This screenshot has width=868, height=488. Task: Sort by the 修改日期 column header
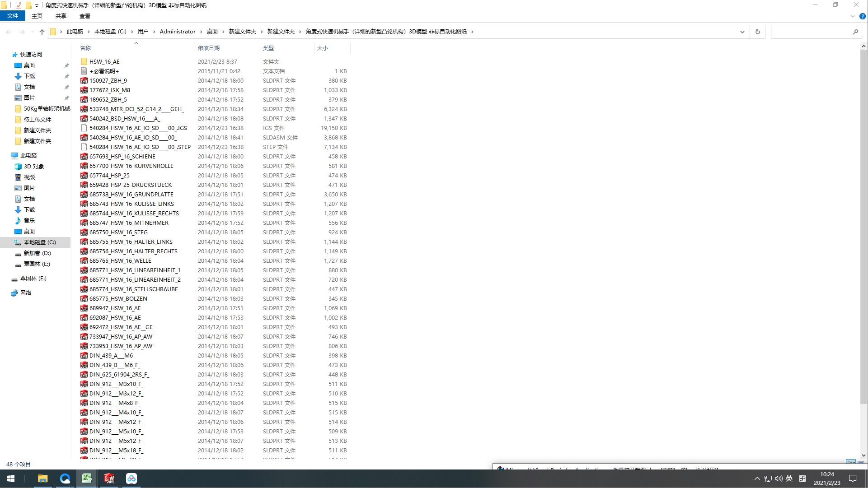(209, 48)
